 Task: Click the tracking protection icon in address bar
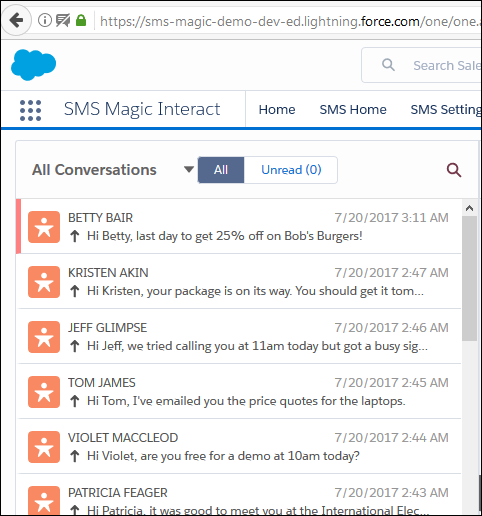click(x=63, y=21)
